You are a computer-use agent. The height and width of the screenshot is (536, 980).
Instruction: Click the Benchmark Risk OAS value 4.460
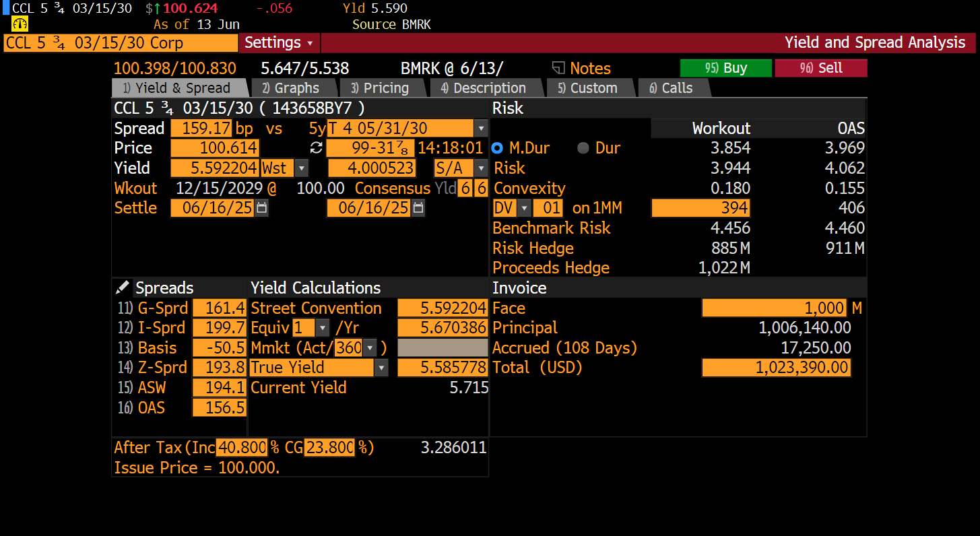[845, 228]
